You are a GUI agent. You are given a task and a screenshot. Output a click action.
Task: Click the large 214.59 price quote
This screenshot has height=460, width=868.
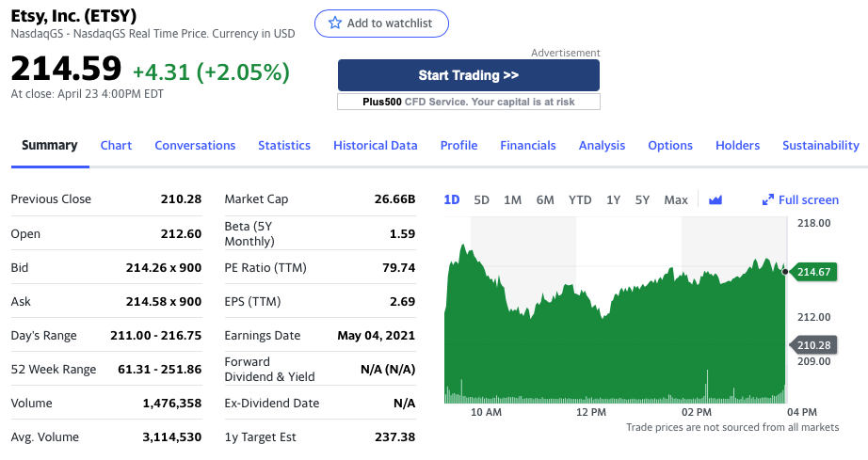pyautogui.click(x=66, y=69)
